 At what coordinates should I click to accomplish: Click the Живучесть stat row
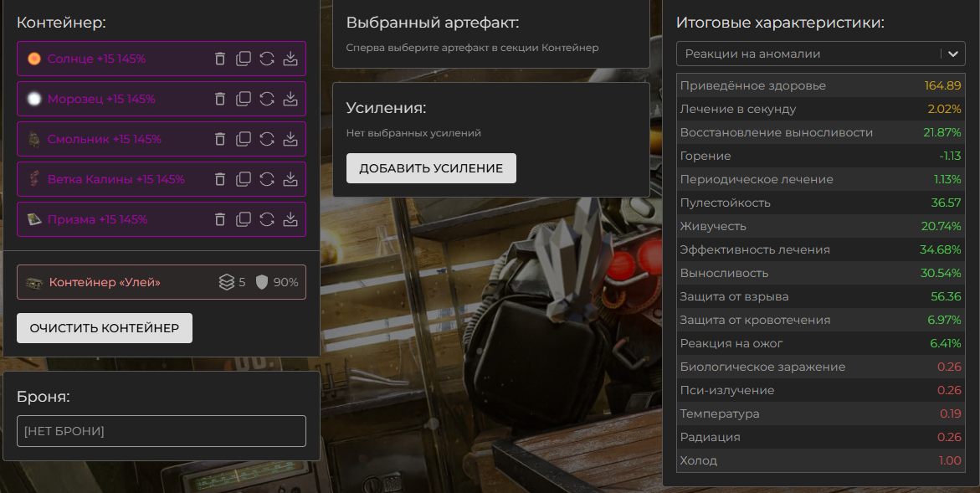[x=821, y=226]
